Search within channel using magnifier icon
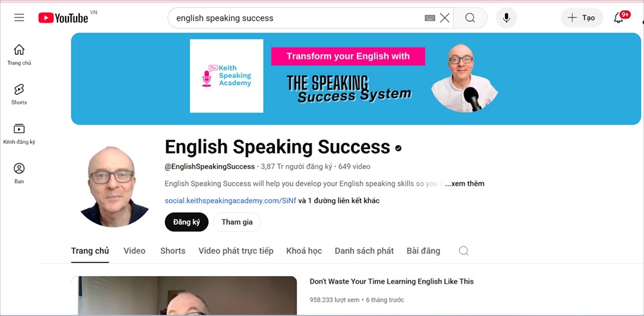The width and height of the screenshot is (644, 316). point(464,251)
